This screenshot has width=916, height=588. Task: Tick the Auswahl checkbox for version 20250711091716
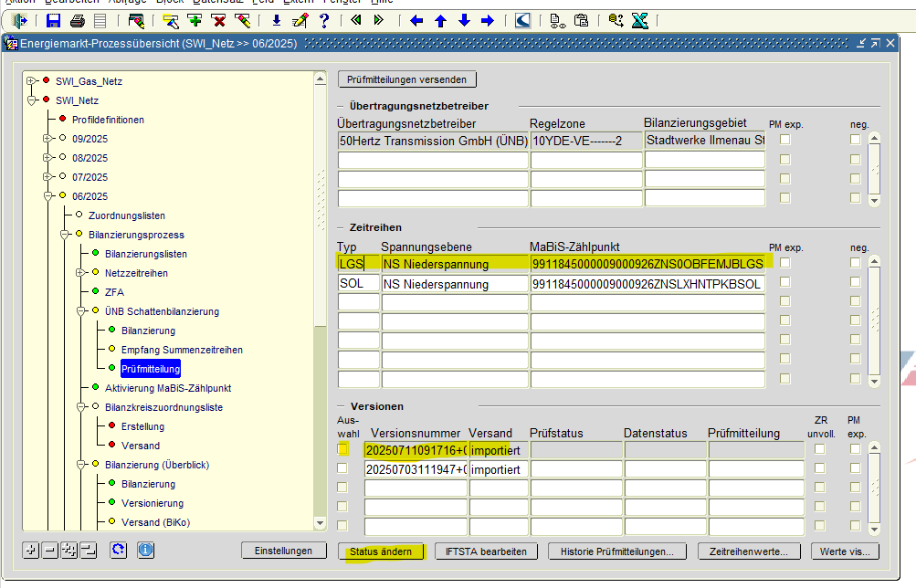342,449
